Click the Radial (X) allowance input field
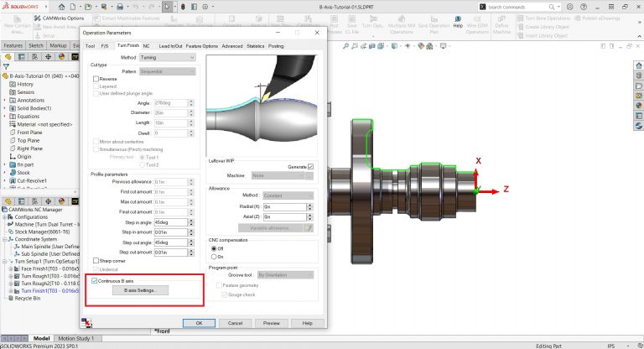This screenshot has height=349, width=644. [x=284, y=206]
